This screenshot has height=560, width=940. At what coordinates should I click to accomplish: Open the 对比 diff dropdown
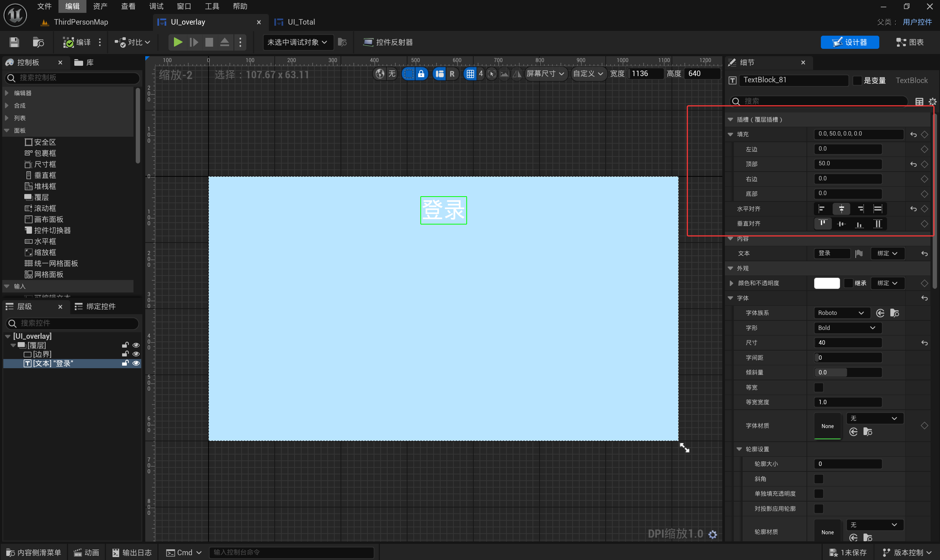coord(132,42)
